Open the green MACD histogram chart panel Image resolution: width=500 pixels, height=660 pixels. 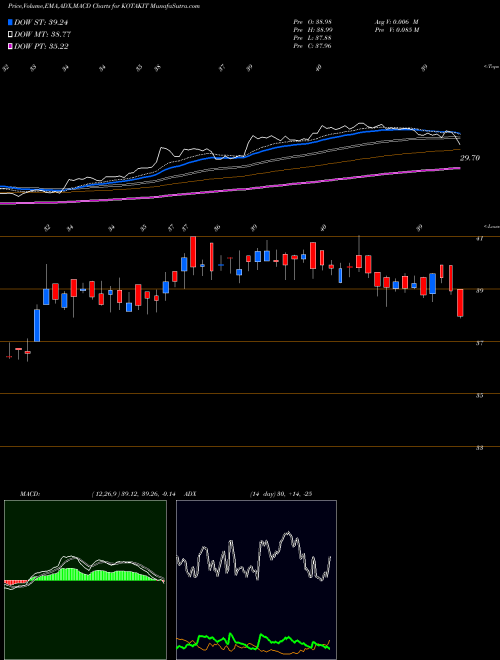(x=85, y=580)
